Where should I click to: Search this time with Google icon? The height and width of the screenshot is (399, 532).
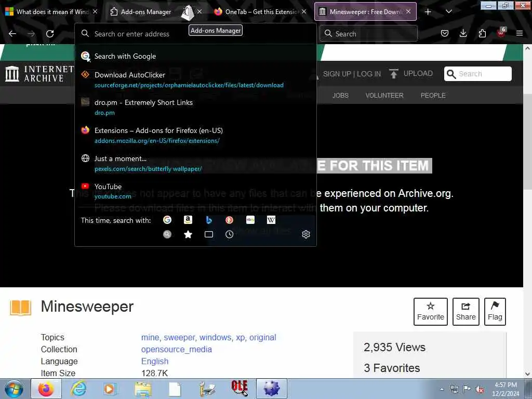point(167,220)
